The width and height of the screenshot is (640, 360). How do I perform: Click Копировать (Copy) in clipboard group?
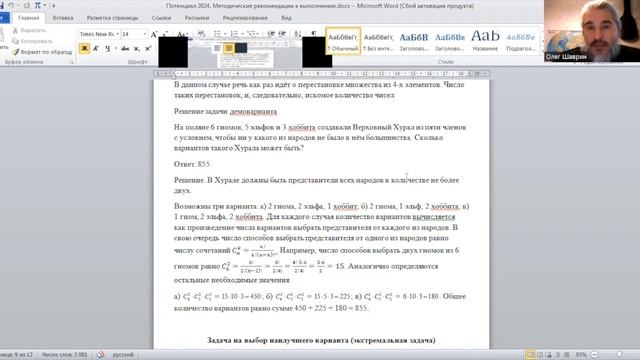32,41
